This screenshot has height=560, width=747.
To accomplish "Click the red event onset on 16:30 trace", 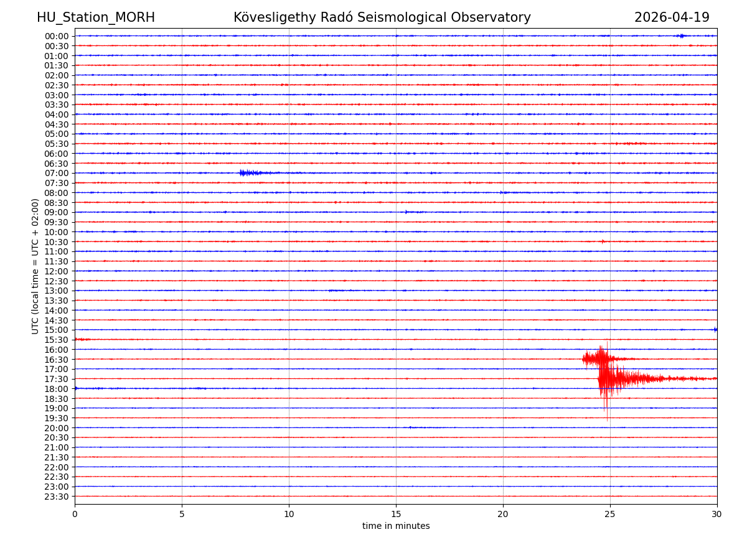I will point(586,359).
